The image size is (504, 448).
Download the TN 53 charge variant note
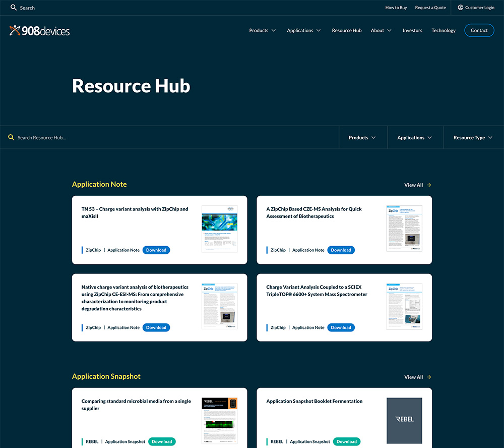point(156,250)
